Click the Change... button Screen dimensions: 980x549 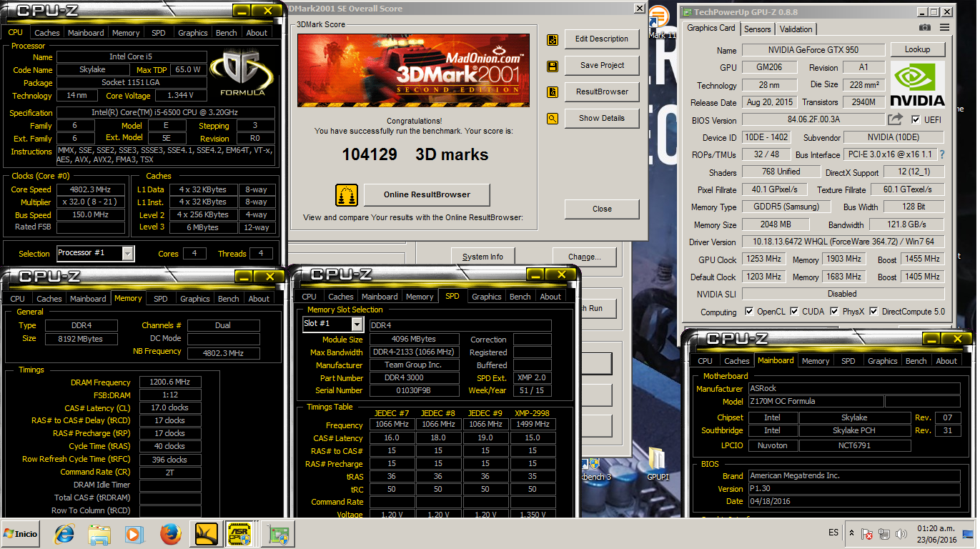pos(584,257)
